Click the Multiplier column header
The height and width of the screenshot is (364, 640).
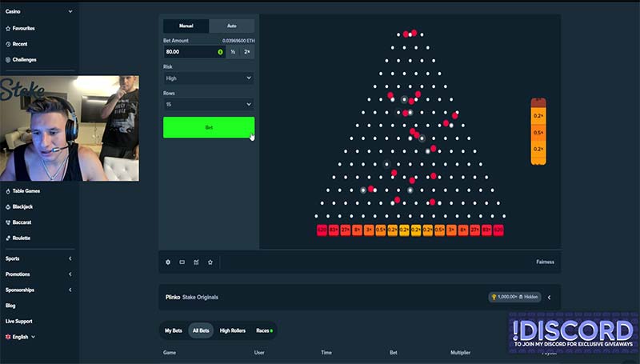[x=461, y=353]
